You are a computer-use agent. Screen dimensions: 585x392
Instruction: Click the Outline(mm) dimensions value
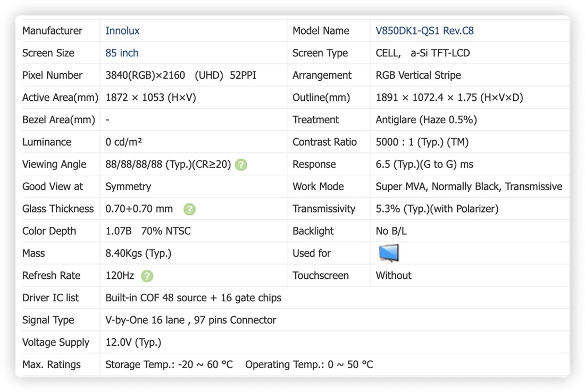[449, 98]
